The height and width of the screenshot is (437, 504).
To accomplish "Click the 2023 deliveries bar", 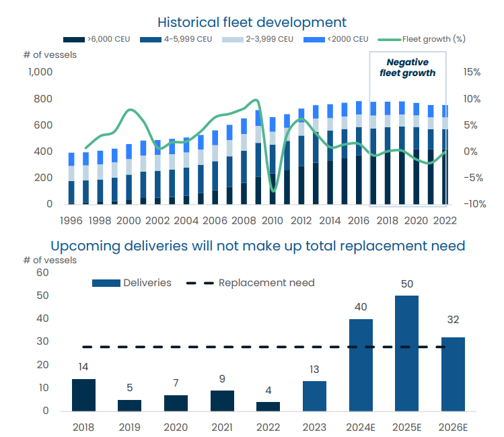I will 314,397.
